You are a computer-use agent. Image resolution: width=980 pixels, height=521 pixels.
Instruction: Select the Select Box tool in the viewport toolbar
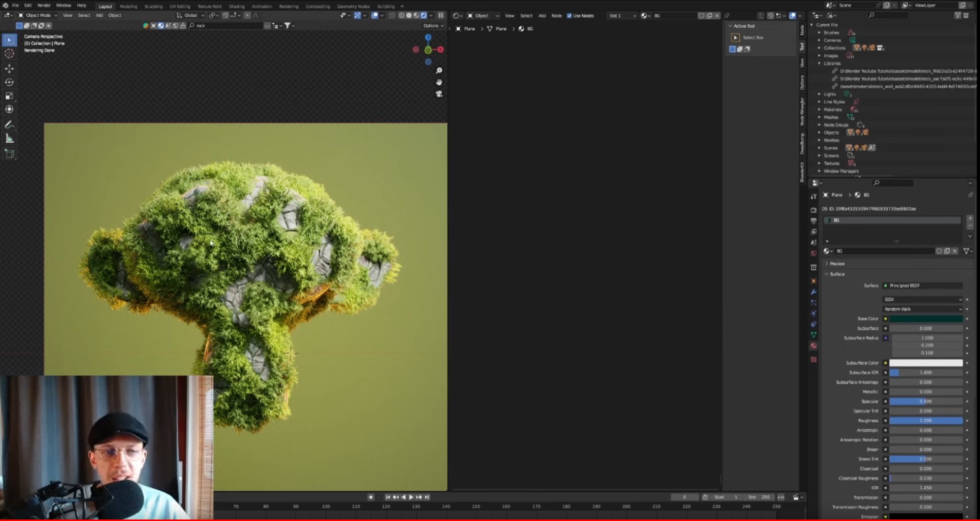tap(9, 40)
